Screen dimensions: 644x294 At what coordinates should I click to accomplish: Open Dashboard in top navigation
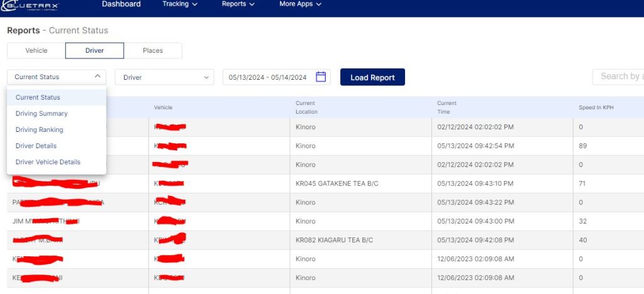click(x=121, y=4)
